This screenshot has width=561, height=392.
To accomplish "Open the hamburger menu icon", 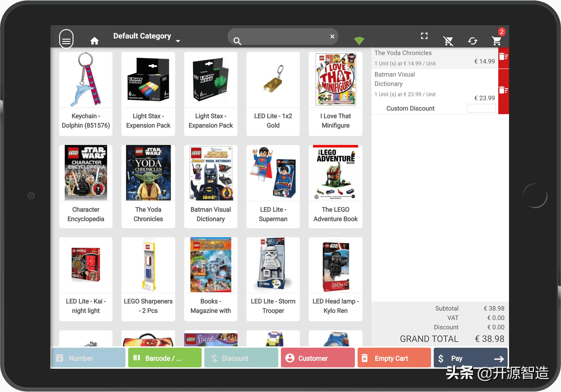I will pos(66,39).
